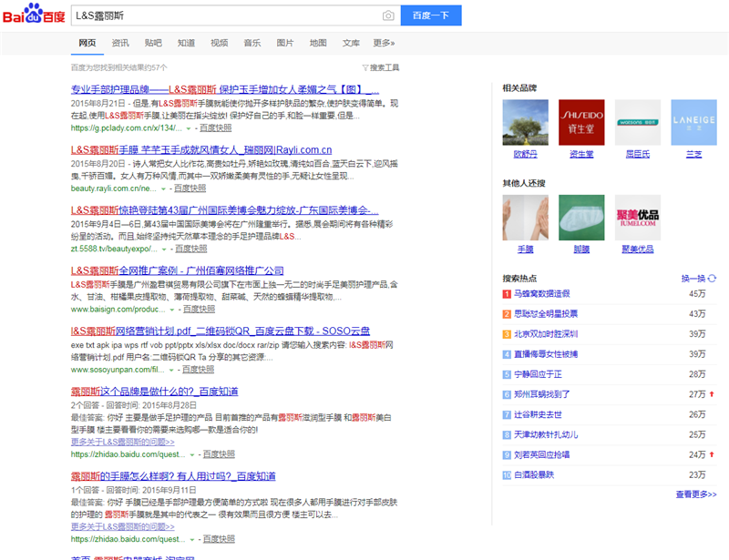Open hot topic 直播侮辱女性被捕
This screenshot has width=729, height=560.
[546, 354]
